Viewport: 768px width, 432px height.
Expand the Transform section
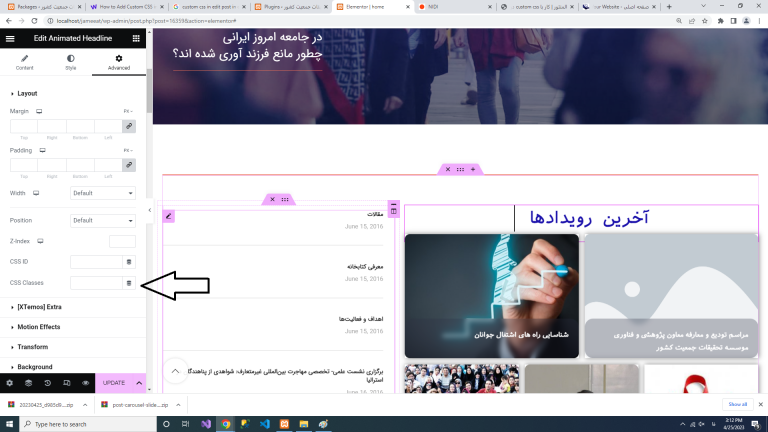click(33, 347)
